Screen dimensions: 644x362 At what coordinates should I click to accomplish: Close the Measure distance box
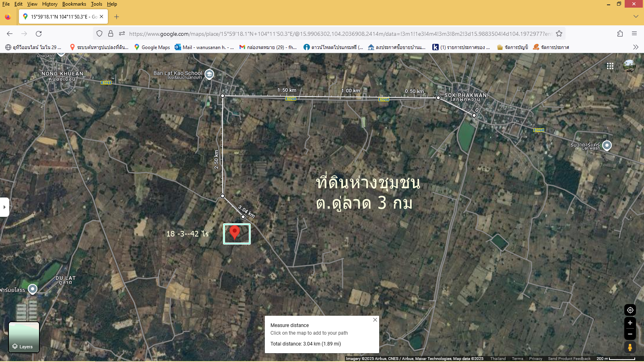pos(375,320)
